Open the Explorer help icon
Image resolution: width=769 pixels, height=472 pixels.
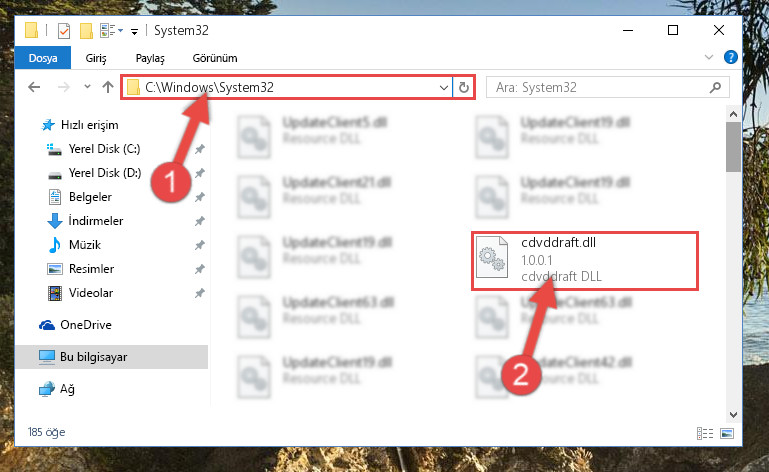pyautogui.click(x=730, y=57)
